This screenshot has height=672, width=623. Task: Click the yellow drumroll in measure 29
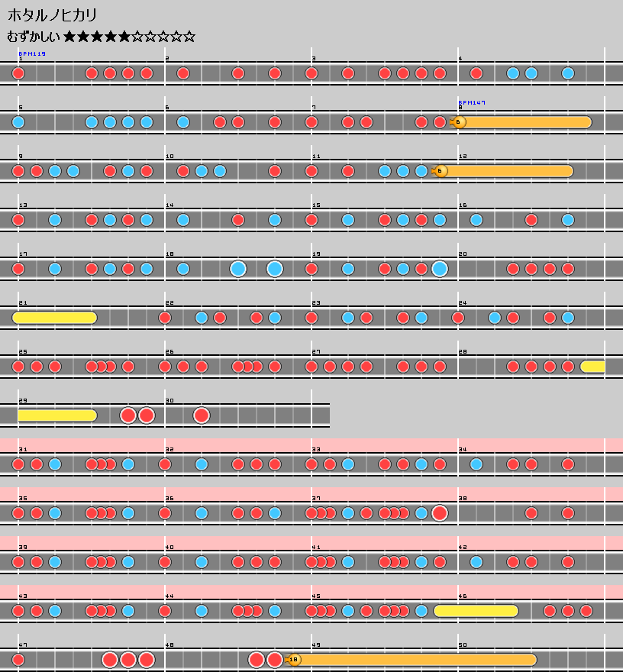coord(57,415)
